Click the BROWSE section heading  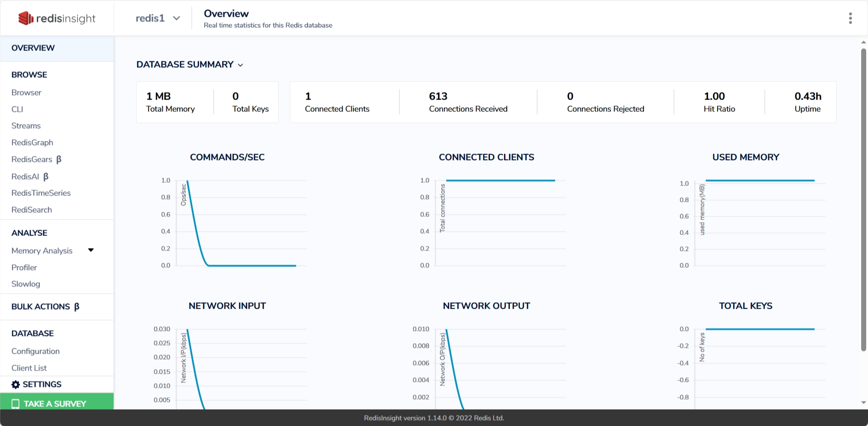point(29,75)
